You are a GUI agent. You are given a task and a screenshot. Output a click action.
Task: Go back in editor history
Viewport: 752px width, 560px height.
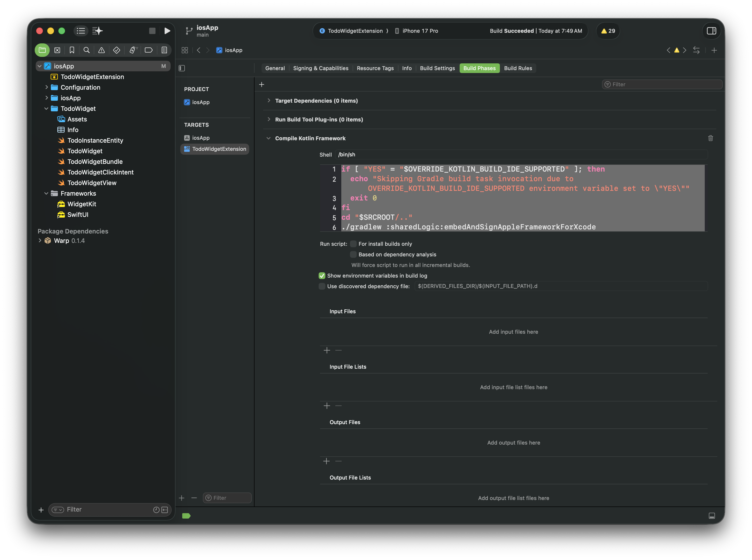pyautogui.click(x=199, y=50)
